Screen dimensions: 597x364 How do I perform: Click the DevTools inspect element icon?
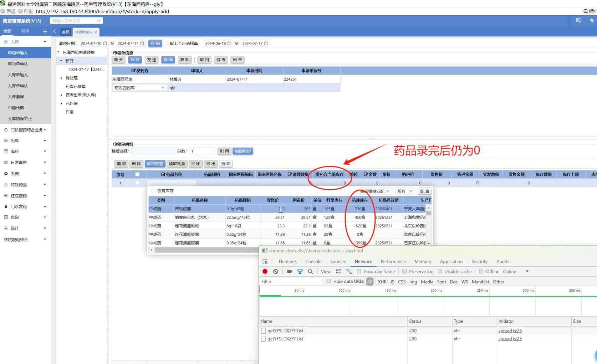[265, 262]
